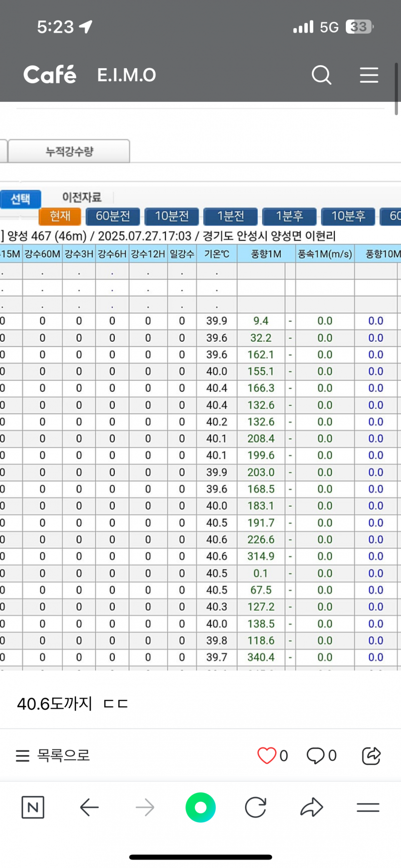This screenshot has height=868, width=401.
Task: Click the 강수60M column header
Action: [43, 254]
